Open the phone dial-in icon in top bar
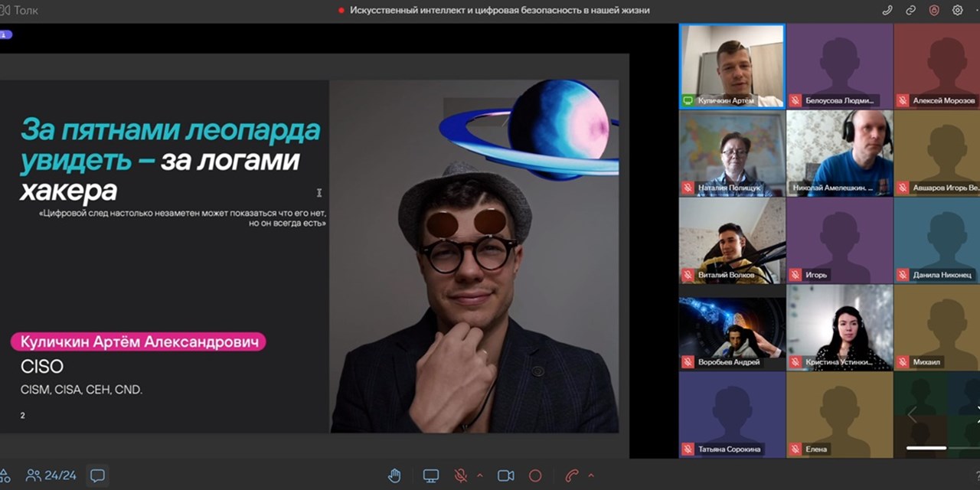Viewport: 980px width, 490px height. tap(887, 10)
